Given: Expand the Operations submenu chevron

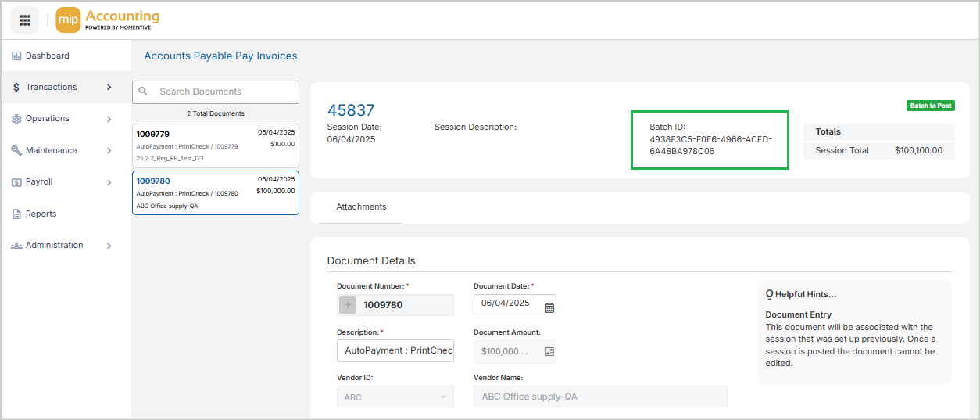Looking at the screenshot, I should (x=109, y=119).
